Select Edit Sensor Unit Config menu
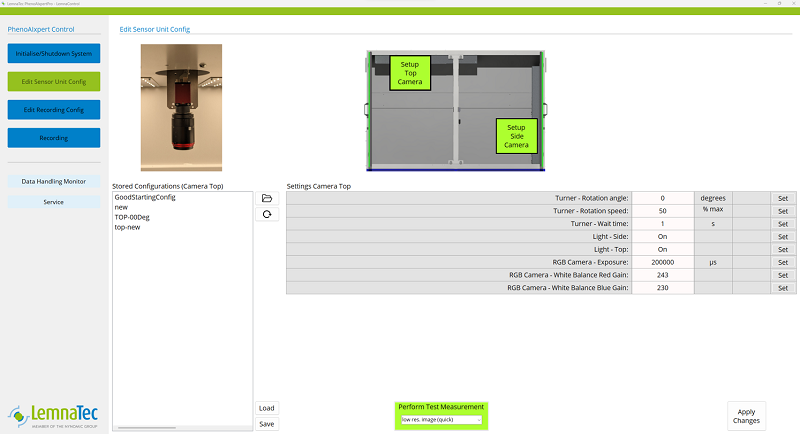The height and width of the screenshot is (434, 800). [54, 82]
